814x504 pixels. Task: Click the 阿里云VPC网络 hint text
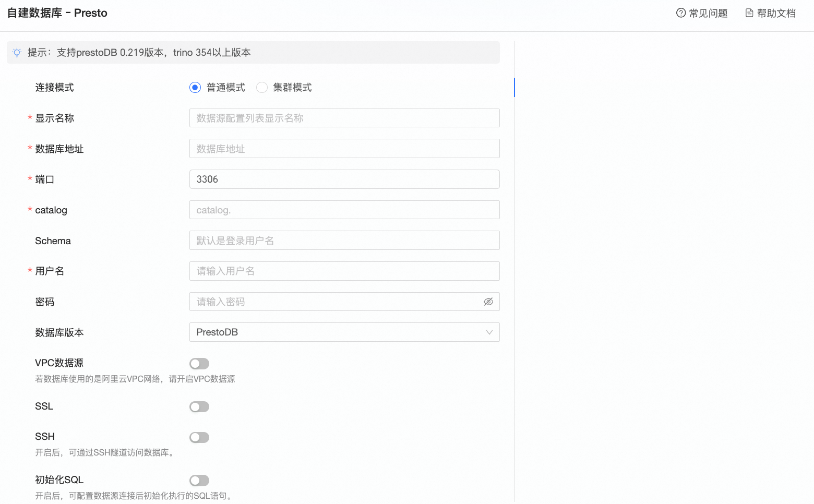click(x=135, y=379)
